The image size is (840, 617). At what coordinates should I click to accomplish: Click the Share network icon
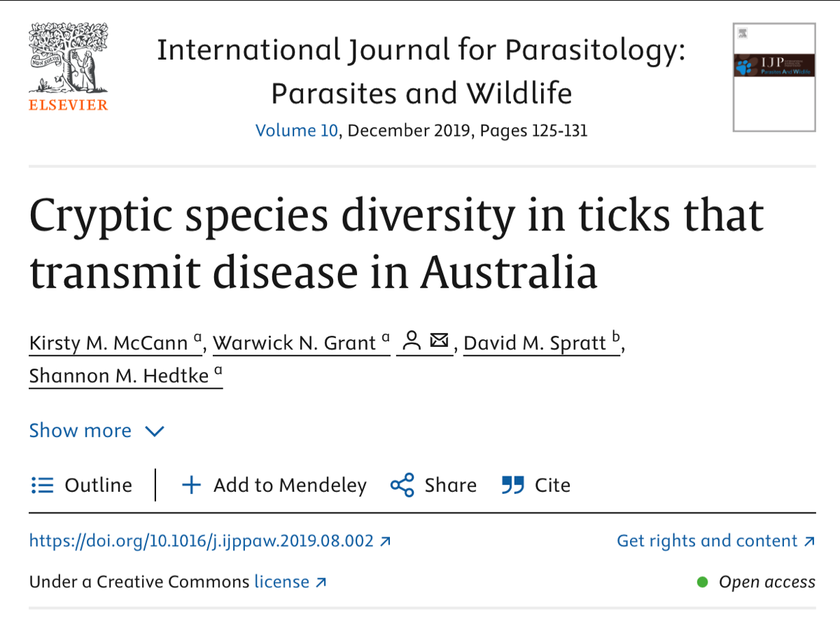click(402, 485)
